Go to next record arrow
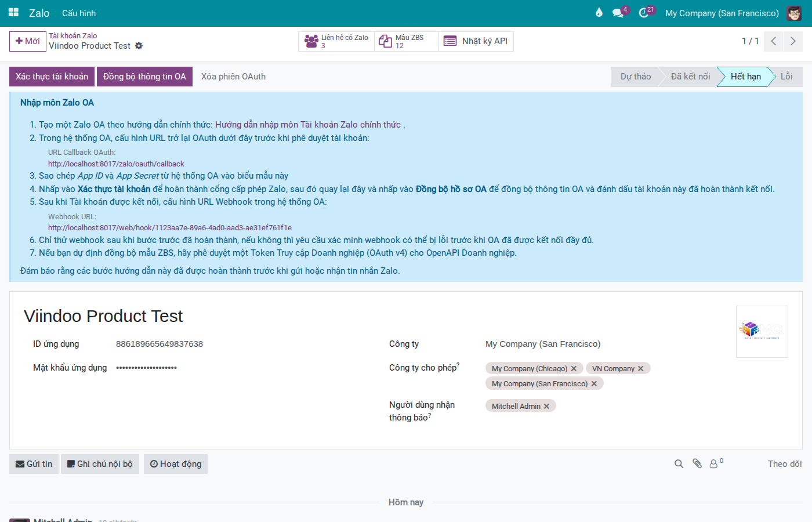Image resolution: width=812 pixels, height=522 pixels. 793,41
